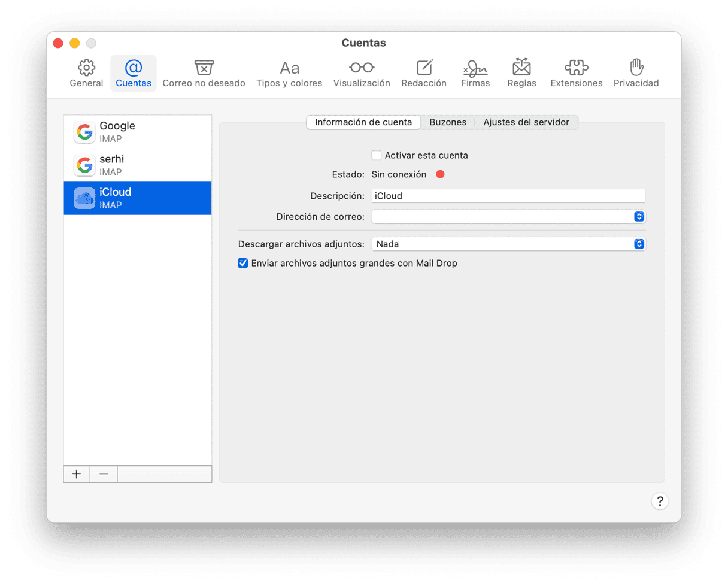Add a new account with plus button
Image resolution: width=728 pixels, height=584 pixels.
pyautogui.click(x=77, y=474)
